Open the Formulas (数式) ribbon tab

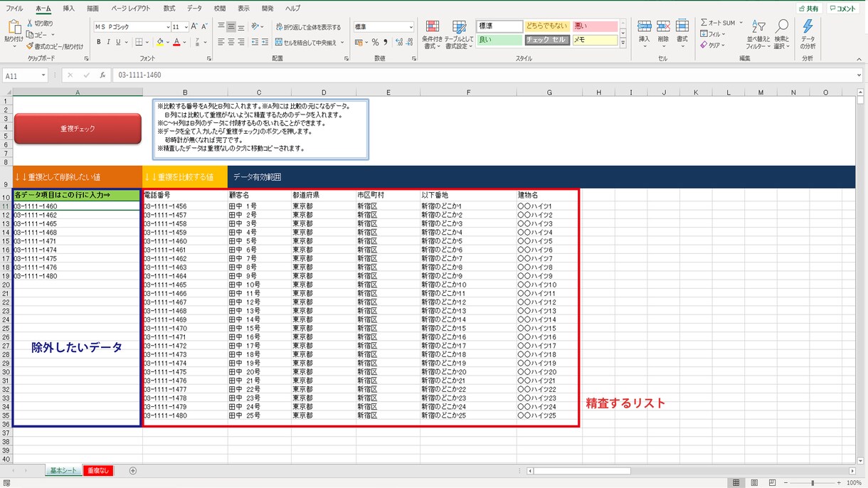pyautogui.click(x=169, y=9)
